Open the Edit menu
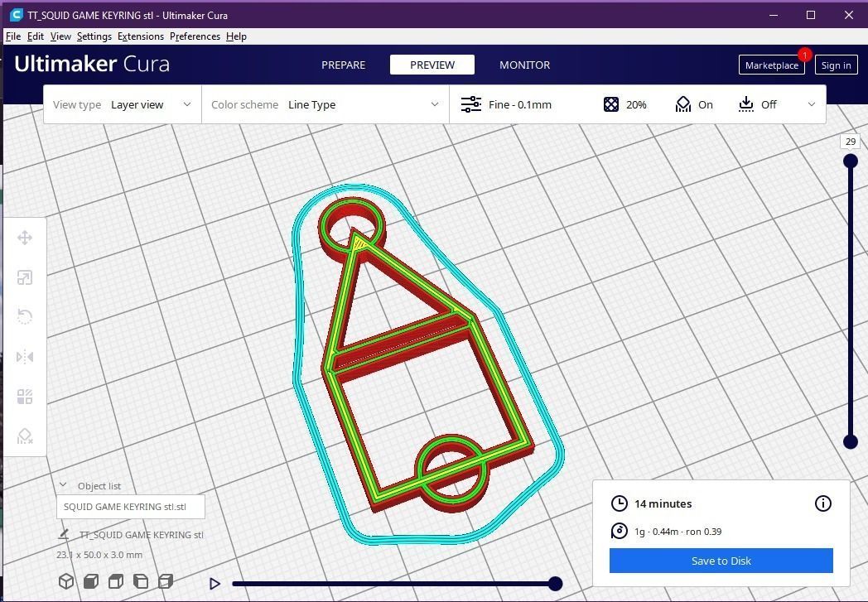 (x=36, y=36)
